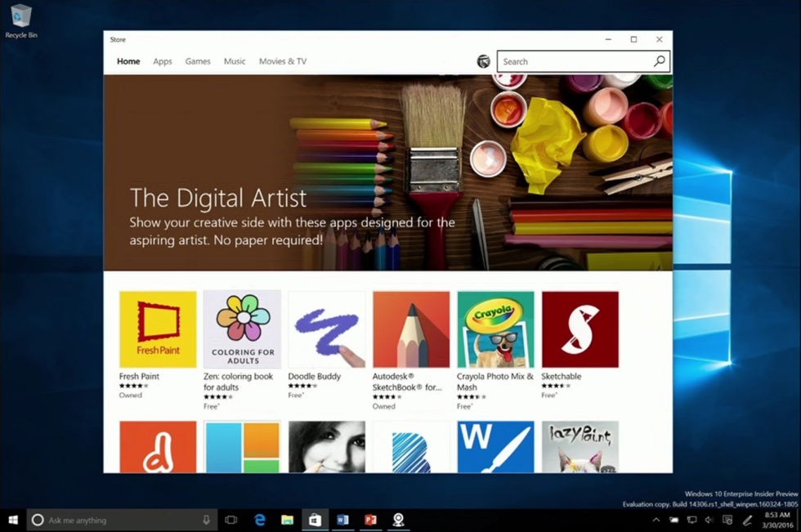Click the Fresh Paint app name

click(x=139, y=376)
